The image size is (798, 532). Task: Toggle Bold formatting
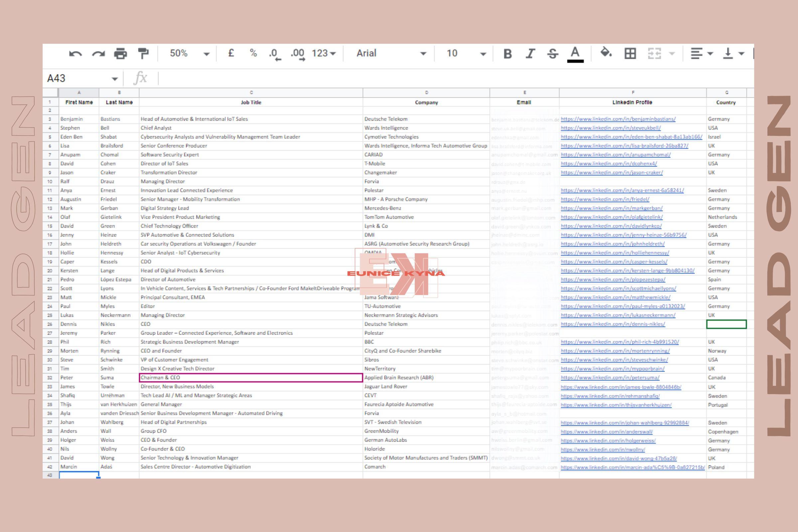(x=507, y=53)
